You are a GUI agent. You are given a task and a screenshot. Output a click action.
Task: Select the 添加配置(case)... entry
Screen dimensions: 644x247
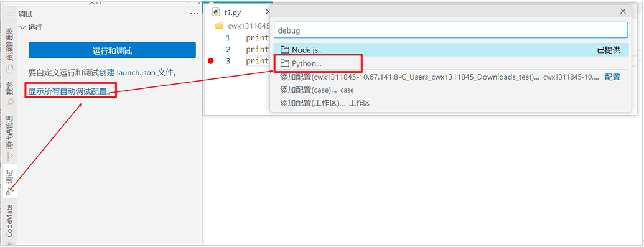pos(450,90)
